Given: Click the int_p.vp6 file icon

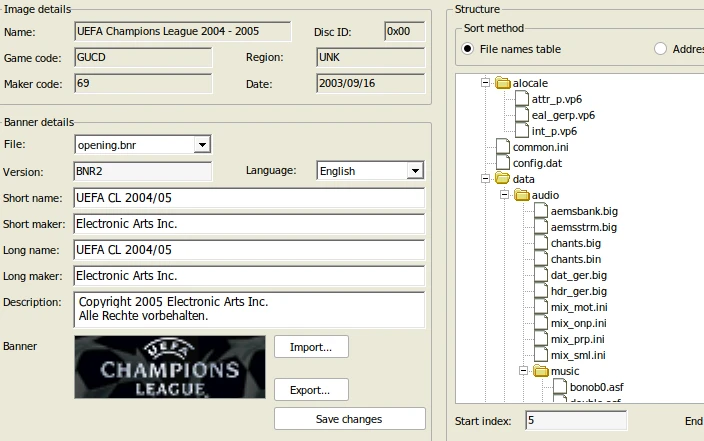Looking at the screenshot, I should tap(522, 131).
